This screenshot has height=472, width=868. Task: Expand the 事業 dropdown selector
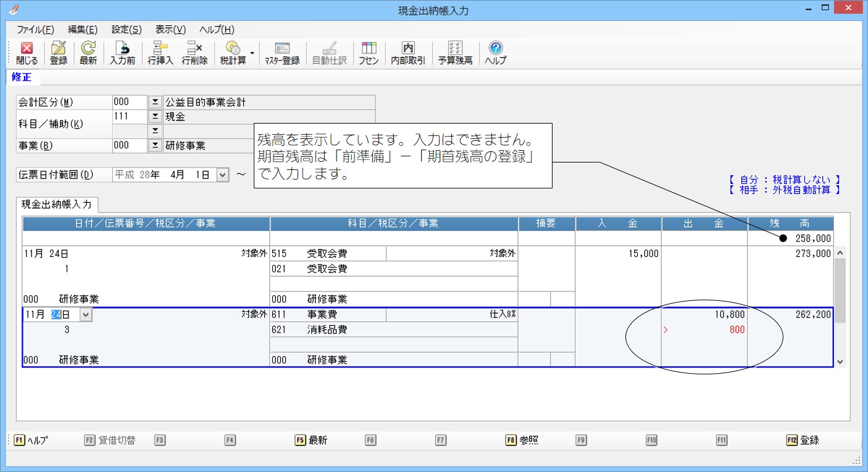pyautogui.click(x=155, y=145)
